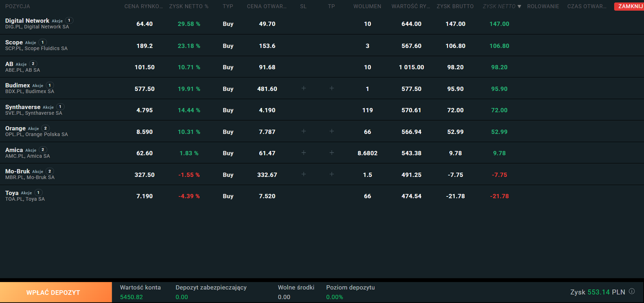Image resolution: width=644 pixels, height=303 pixels.
Task: Sort by TYP column header
Action: pyautogui.click(x=228, y=6)
